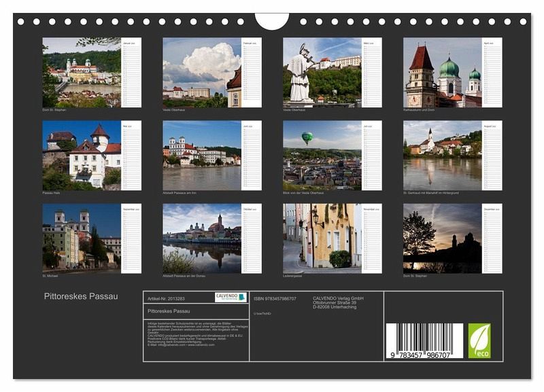This screenshot has width=544, height=392.
Task: Click the white statue in the March photo
Action: tap(299, 75)
